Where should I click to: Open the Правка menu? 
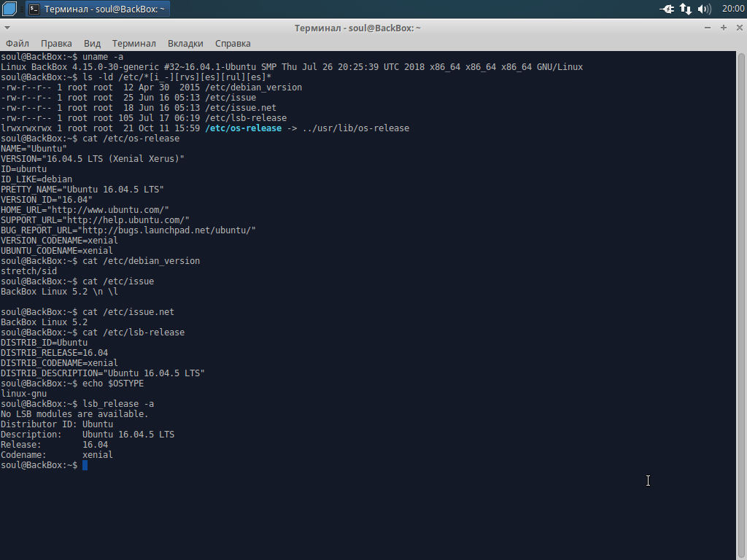(56, 43)
